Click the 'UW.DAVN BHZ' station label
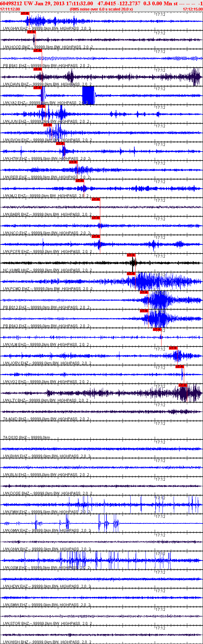Image resolution: width=203 pixels, height=644 pixels. [16, 84]
